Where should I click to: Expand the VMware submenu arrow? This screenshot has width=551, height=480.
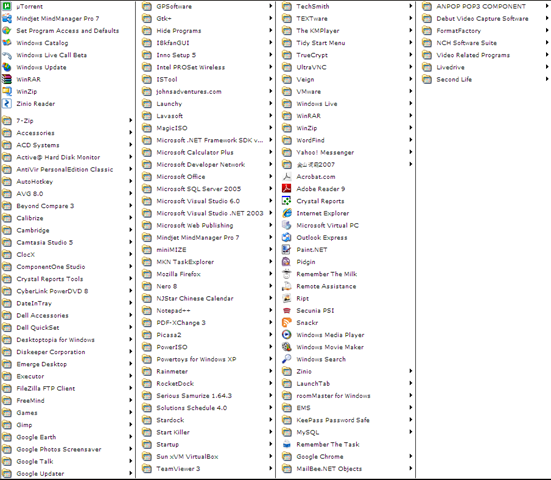[410, 91]
